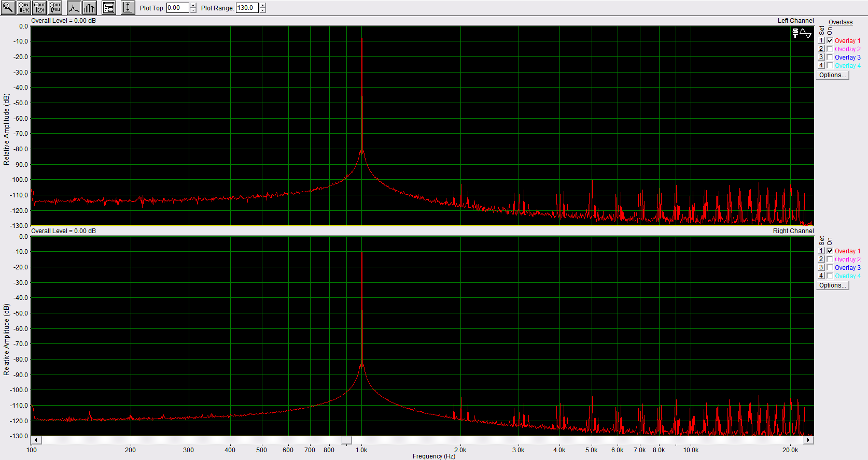The image size is (868, 460).
Task: Enable Overlay 2 on the left channel
Action: tap(830, 49)
